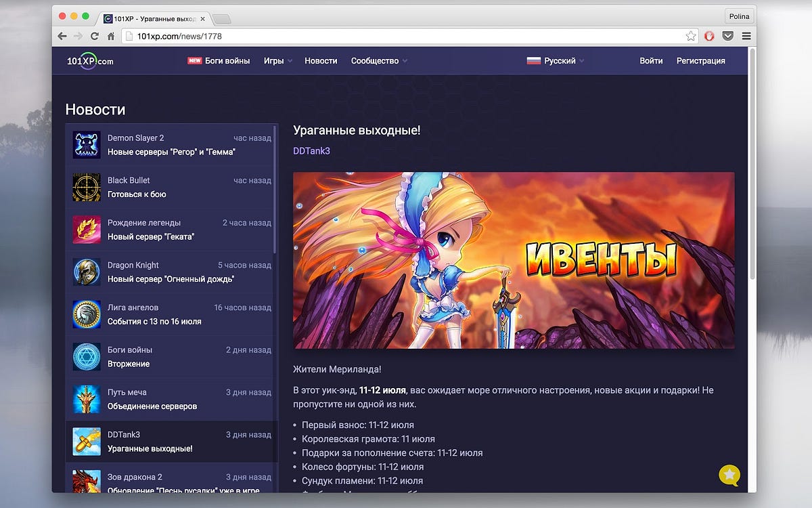Click the browser forward arrow

[78, 36]
